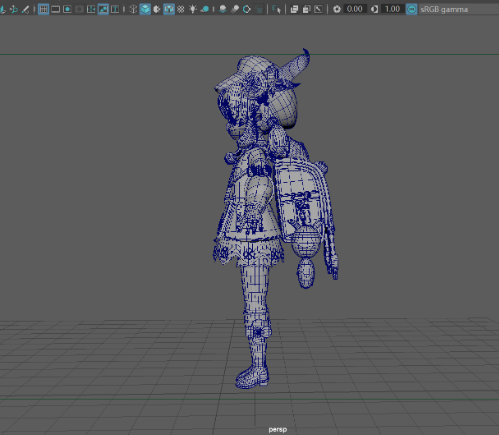Viewport: 499px width, 435px height.
Task: Disable Wireframe on Shaded icon
Action: pos(169,9)
